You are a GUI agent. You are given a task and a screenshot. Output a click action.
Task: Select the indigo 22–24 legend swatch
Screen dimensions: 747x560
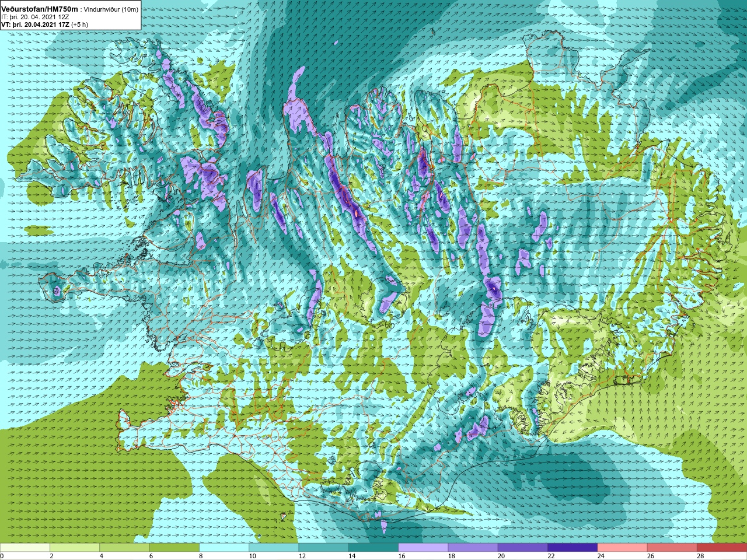573,547
